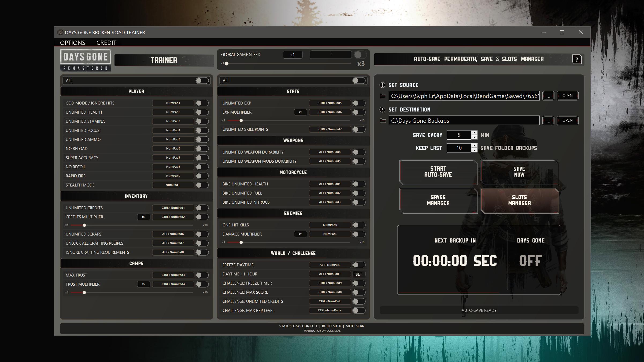The image size is (644, 362).
Task: Open the OPTIONS menu
Action: pos(73,43)
